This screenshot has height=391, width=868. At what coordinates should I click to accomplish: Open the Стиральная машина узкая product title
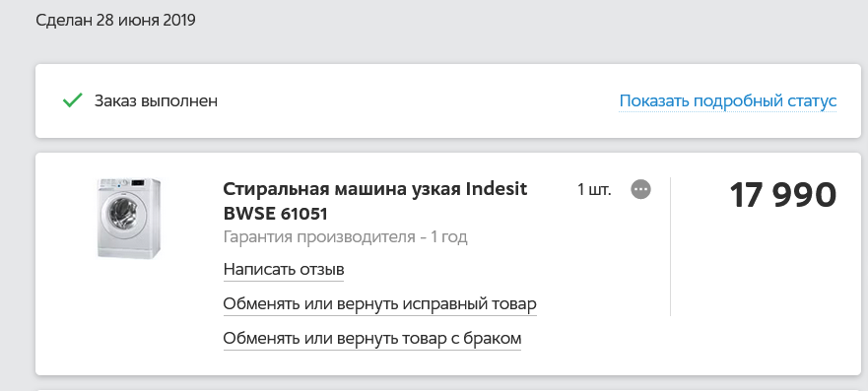pos(375,189)
